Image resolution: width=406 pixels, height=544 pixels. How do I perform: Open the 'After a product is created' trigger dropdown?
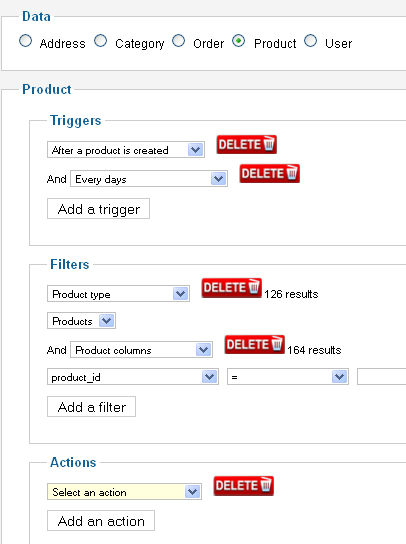pos(126,150)
